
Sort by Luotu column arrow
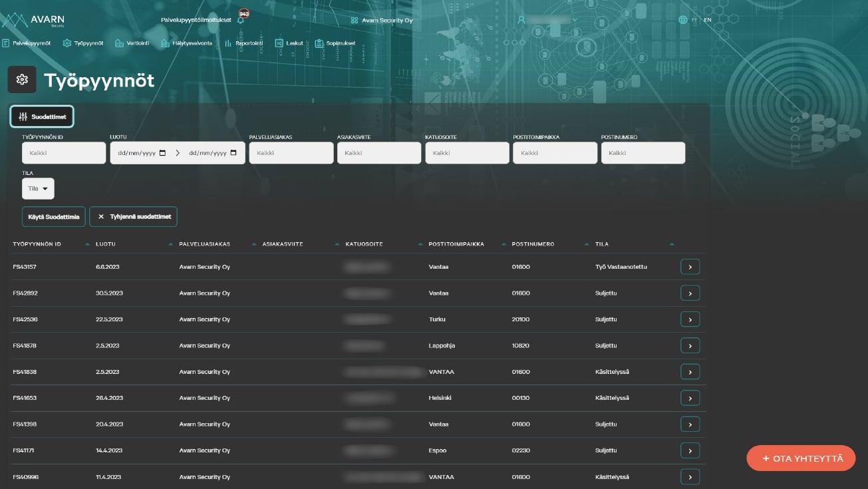[171, 244]
